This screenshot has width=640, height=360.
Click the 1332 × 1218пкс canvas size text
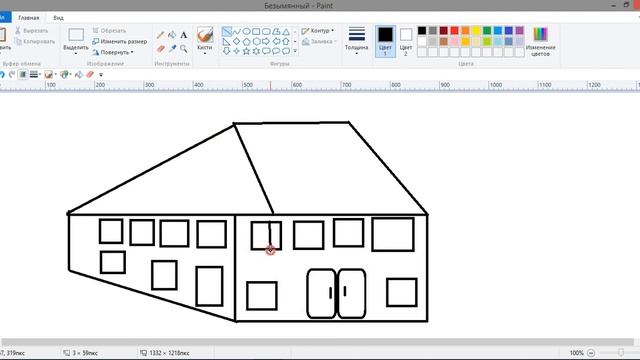tap(169, 353)
